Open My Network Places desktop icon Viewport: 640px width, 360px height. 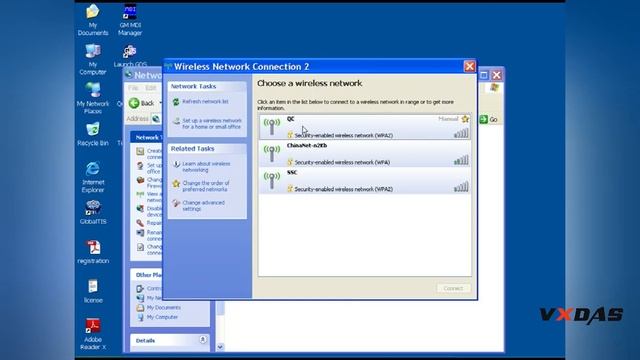click(93, 98)
